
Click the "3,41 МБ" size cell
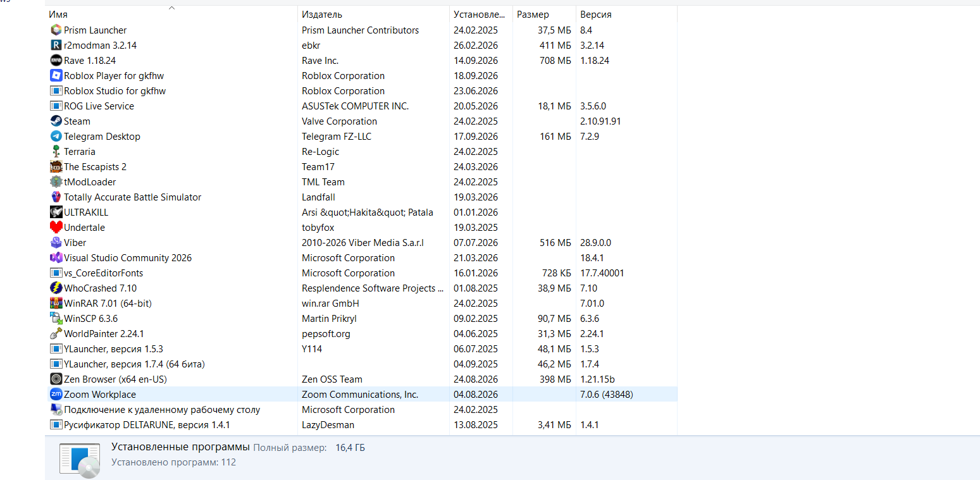click(x=553, y=424)
